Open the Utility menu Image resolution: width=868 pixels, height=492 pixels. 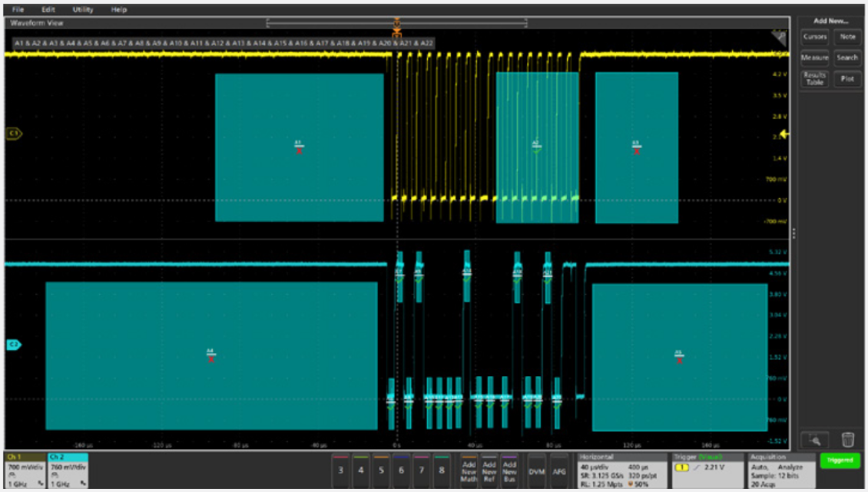pos(83,10)
